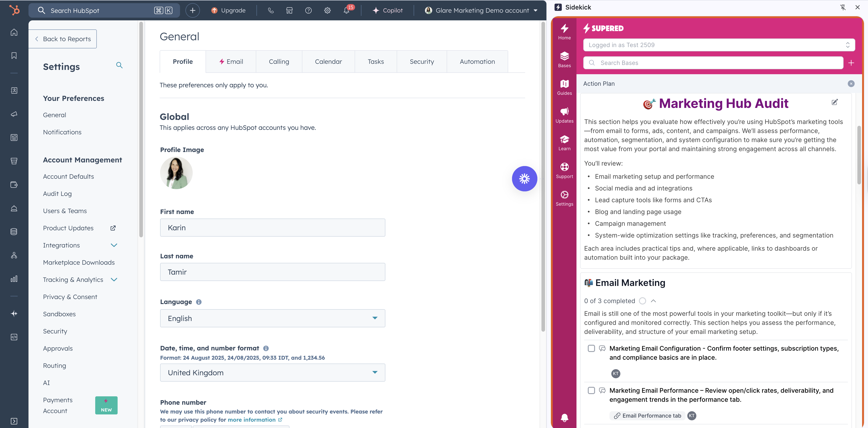868x428 pixels.
Task: Click the Sidekick panel scrollbar
Action: (859, 155)
